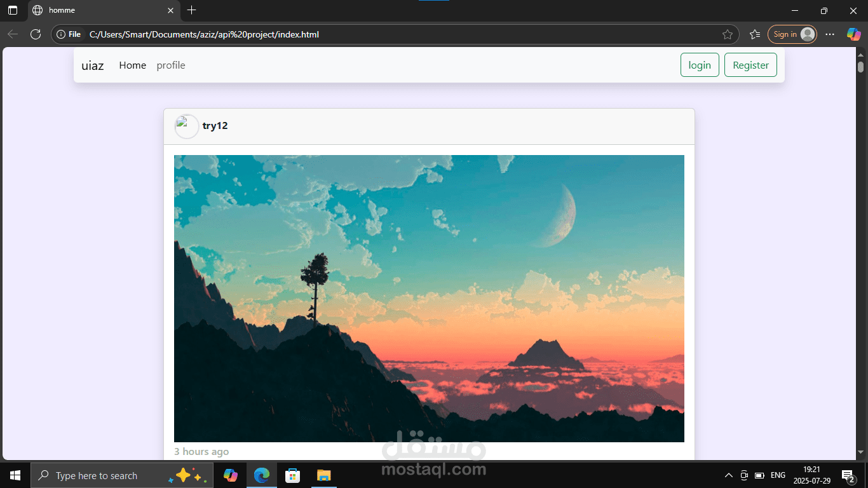Click the Meet Now tray icon
Image resolution: width=868 pixels, height=488 pixels.
pyautogui.click(x=744, y=475)
